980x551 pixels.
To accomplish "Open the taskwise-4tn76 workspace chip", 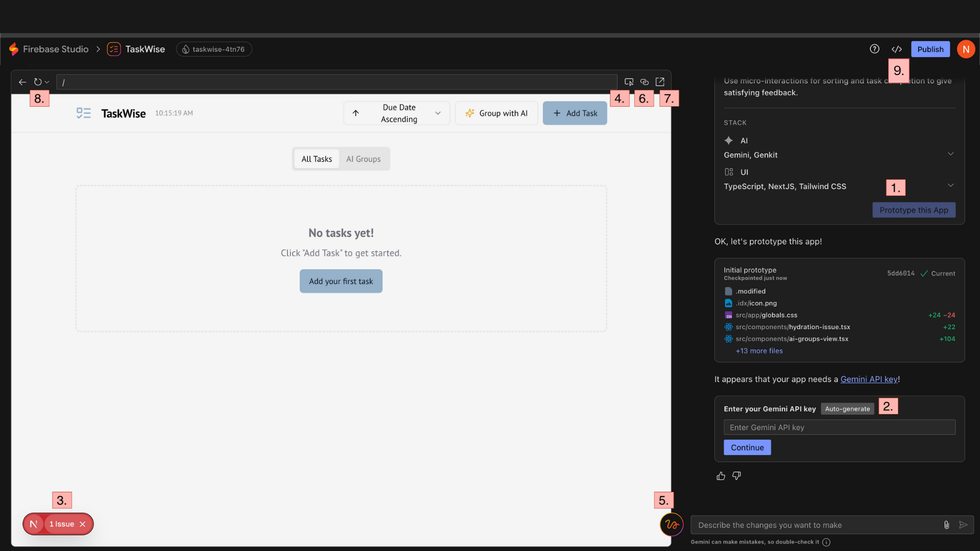I will [x=214, y=49].
